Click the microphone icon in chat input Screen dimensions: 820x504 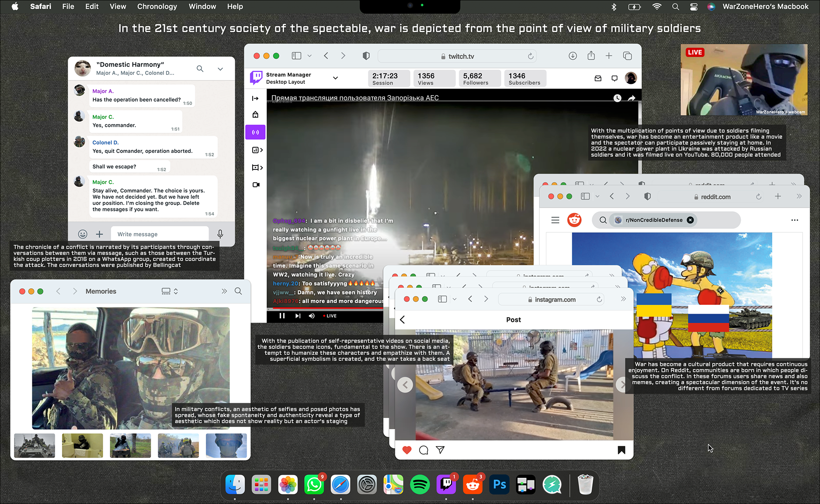pos(220,234)
